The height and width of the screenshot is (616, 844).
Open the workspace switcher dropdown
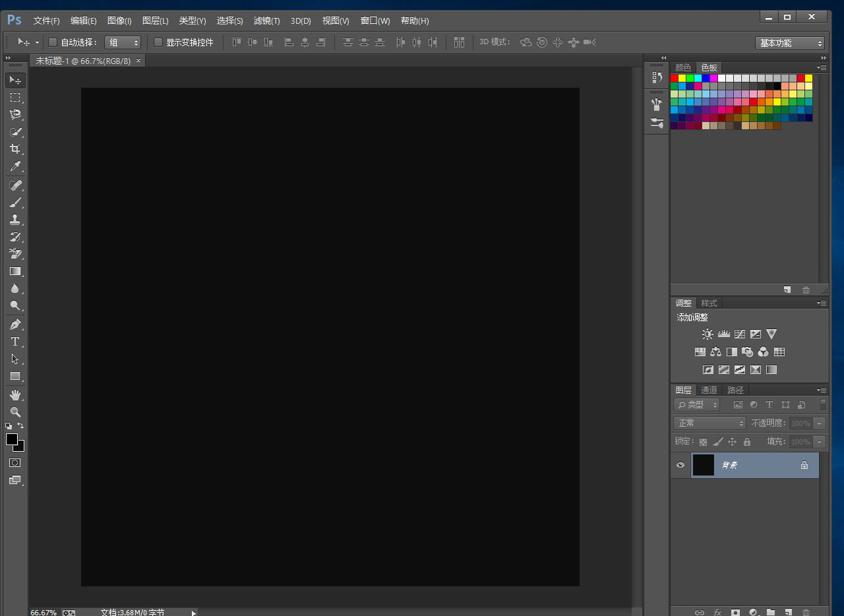coord(790,43)
